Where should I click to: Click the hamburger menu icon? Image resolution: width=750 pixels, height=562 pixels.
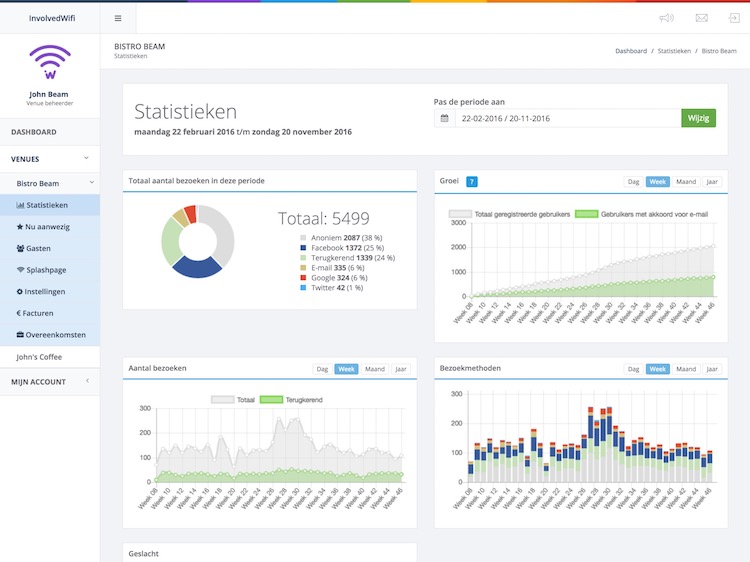coord(118,18)
